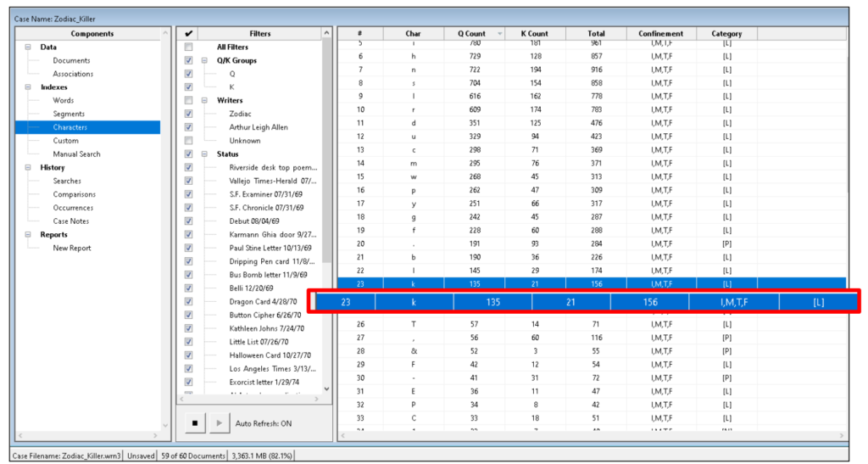The height and width of the screenshot is (464, 868).
Task: Click the Q Count column sort arrow
Action: point(498,34)
